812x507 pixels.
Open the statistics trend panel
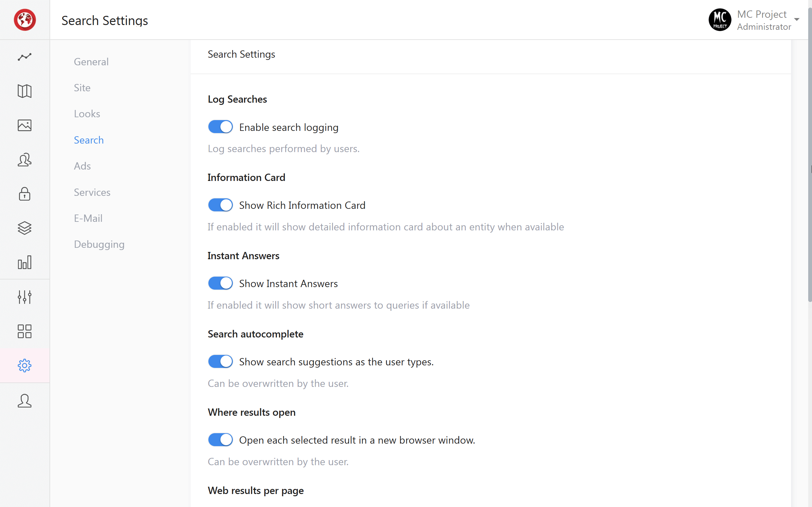pyautogui.click(x=24, y=57)
